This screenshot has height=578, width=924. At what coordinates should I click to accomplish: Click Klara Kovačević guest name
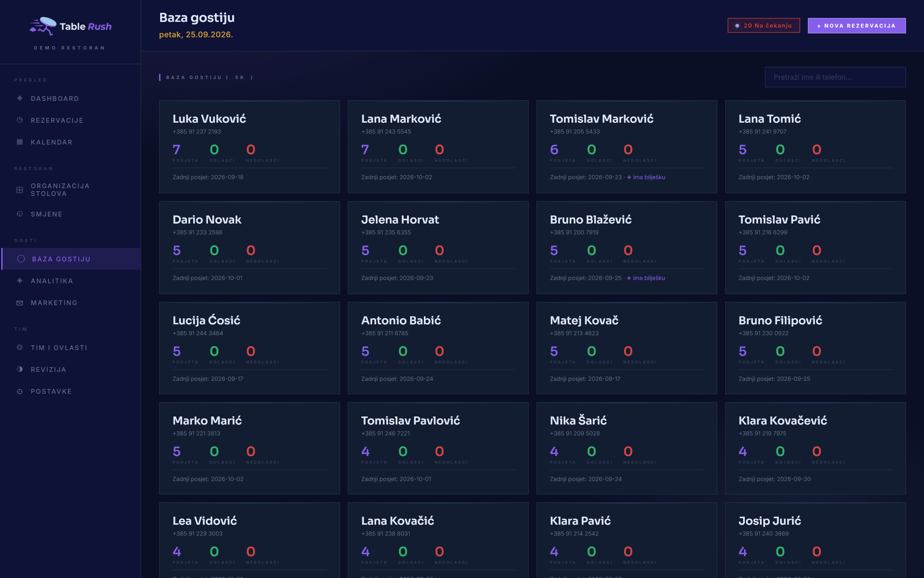782,421
